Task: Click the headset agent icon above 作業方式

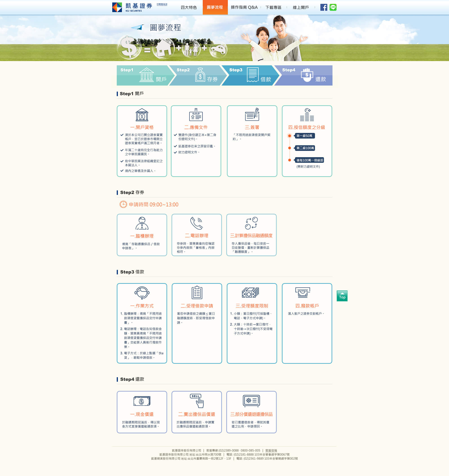Action: pos(142,293)
